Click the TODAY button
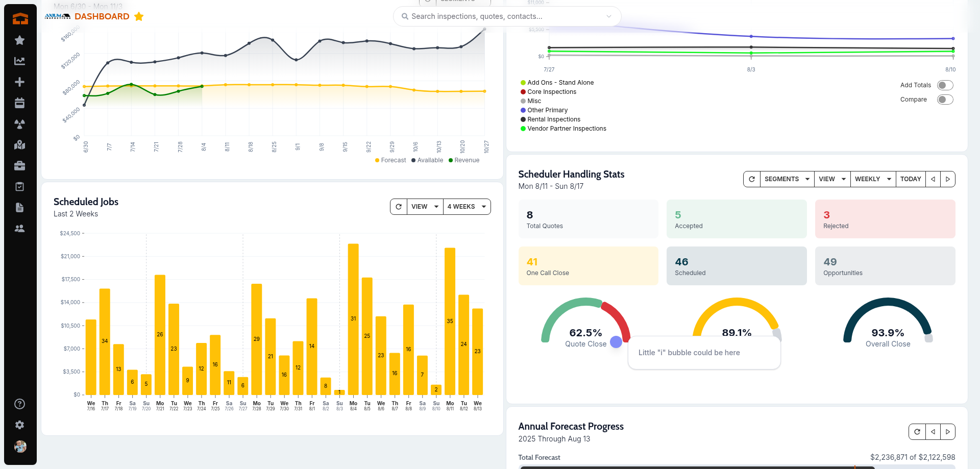 click(911, 179)
